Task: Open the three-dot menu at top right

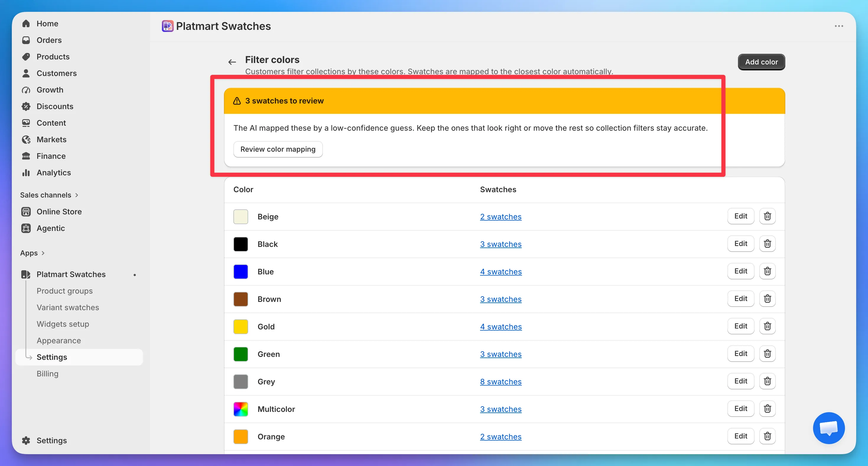Action: pos(839,26)
